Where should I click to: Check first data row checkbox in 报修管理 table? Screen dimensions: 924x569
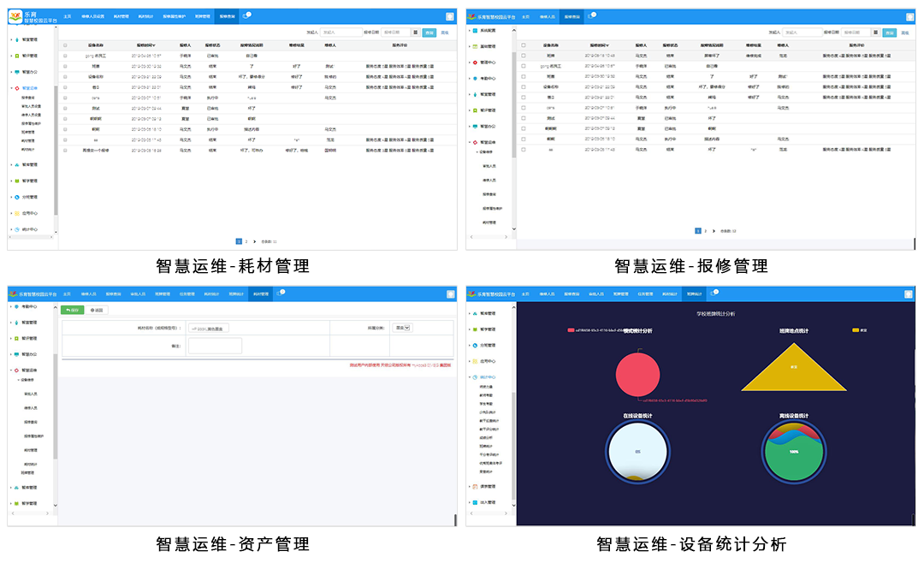524,56
